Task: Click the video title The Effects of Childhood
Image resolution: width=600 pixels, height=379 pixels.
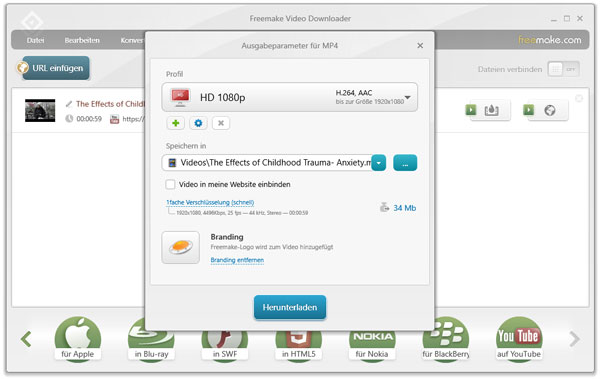Action: [110, 104]
